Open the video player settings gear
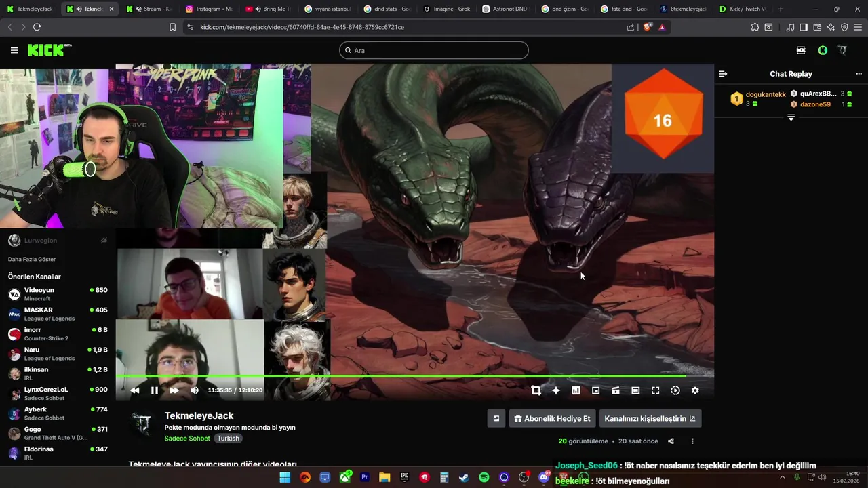 point(695,390)
